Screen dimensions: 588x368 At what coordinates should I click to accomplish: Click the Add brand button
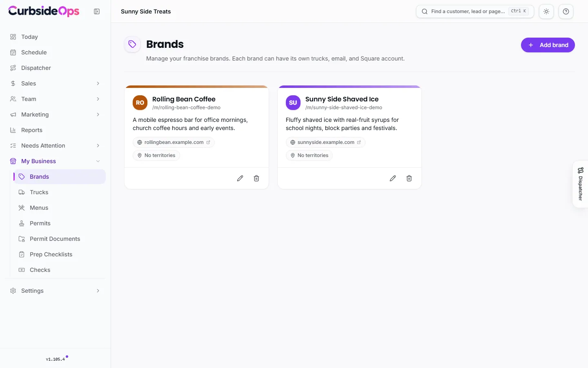pyautogui.click(x=548, y=45)
